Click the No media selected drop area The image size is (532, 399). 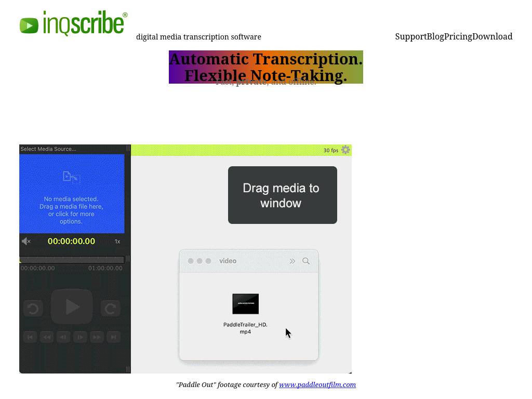click(x=72, y=194)
